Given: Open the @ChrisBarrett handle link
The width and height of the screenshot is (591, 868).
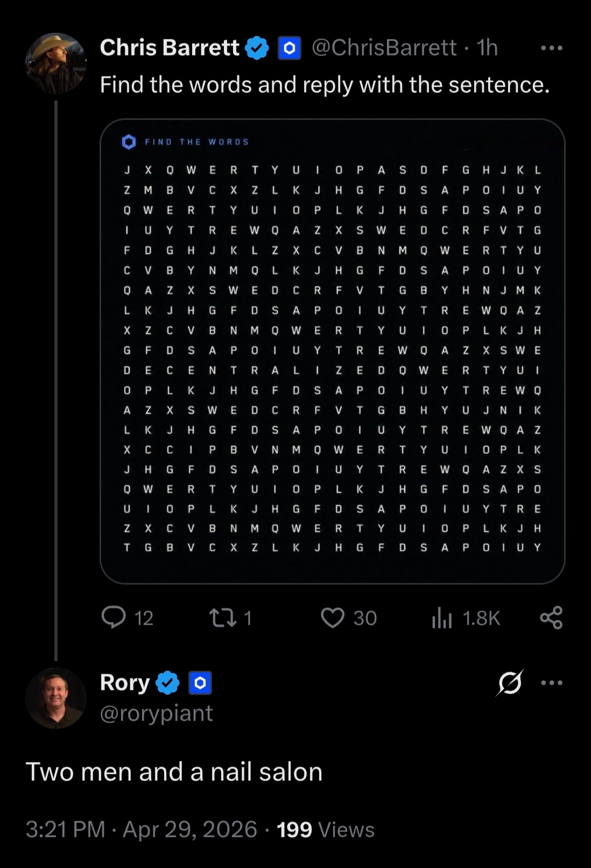Looking at the screenshot, I should coord(384,48).
